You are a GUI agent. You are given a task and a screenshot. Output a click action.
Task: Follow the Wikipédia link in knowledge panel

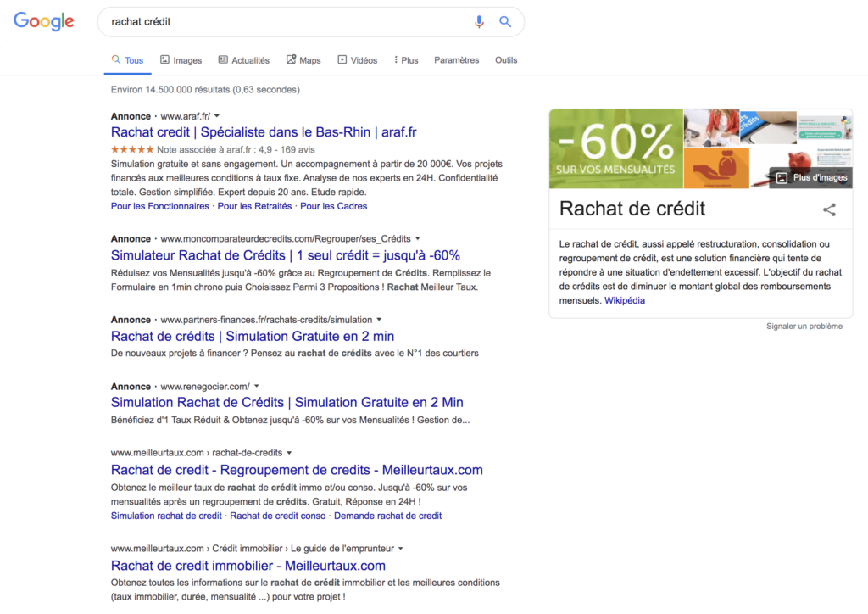(x=625, y=300)
